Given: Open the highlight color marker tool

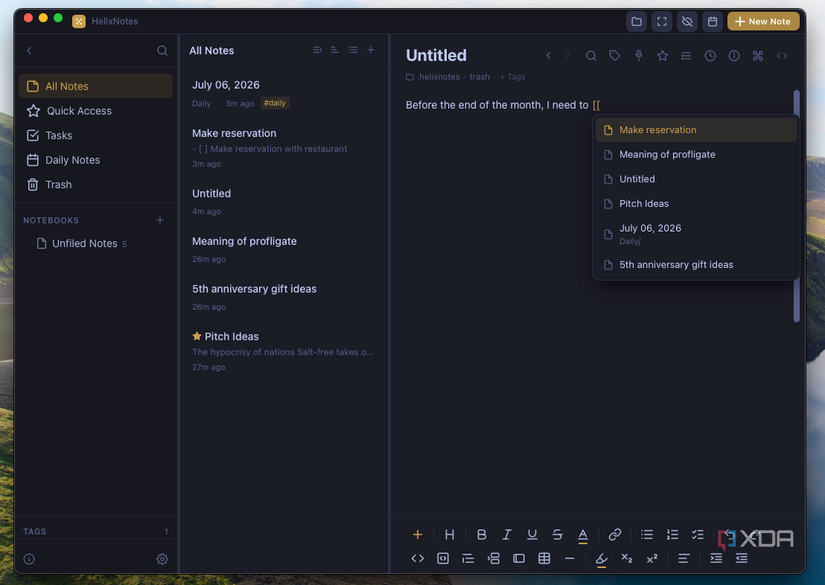Looking at the screenshot, I should (601, 559).
